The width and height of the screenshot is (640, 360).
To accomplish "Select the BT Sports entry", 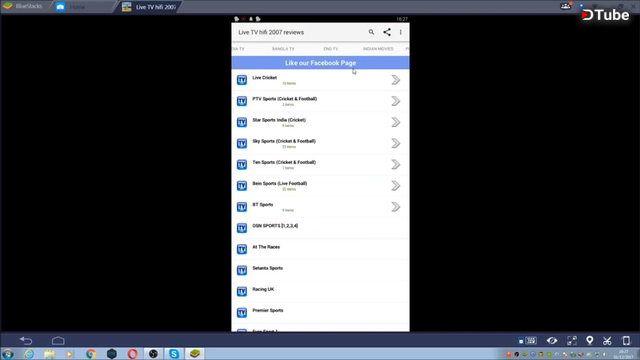I will click(320, 207).
